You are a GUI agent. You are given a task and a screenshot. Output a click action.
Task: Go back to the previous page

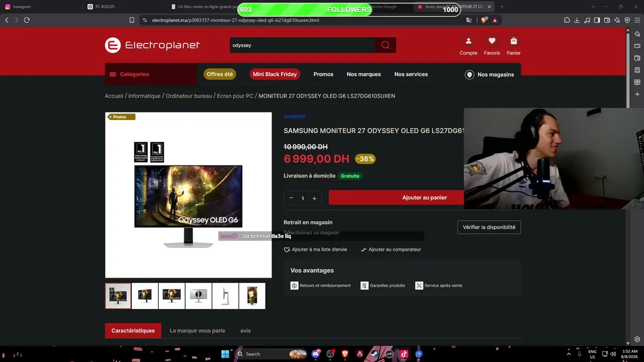(7, 20)
